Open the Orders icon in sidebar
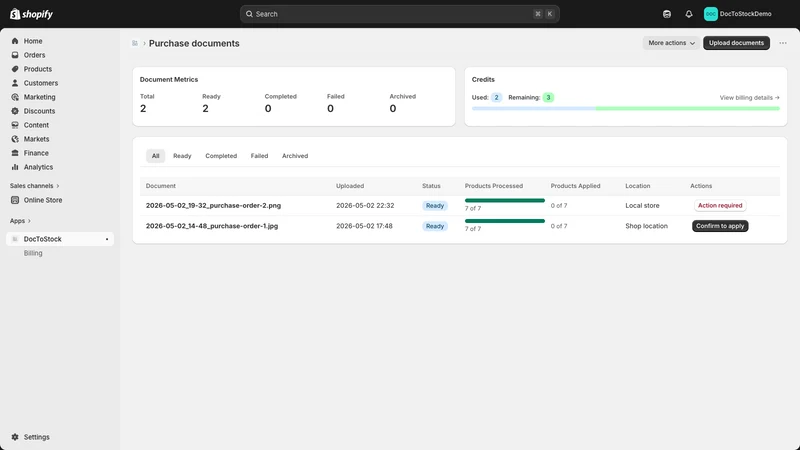The image size is (800, 450). [15, 55]
